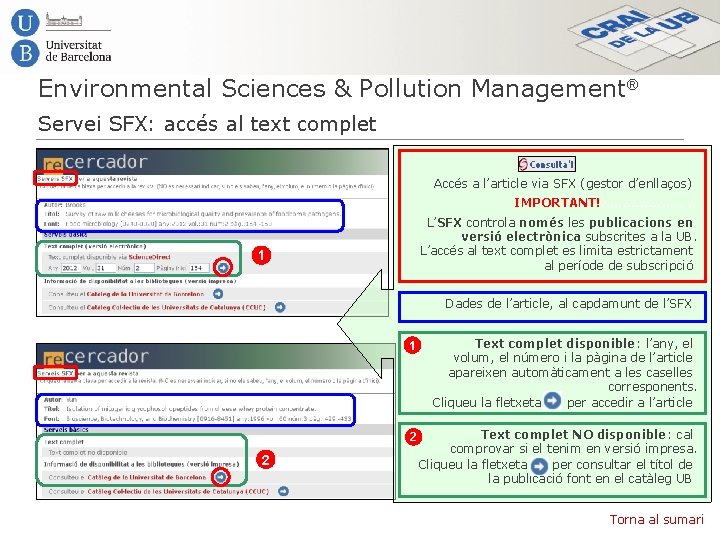This screenshot has height=540, width=720.
Task: Click the Pàgina inicial field containing 154
Action: (x=199, y=268)
